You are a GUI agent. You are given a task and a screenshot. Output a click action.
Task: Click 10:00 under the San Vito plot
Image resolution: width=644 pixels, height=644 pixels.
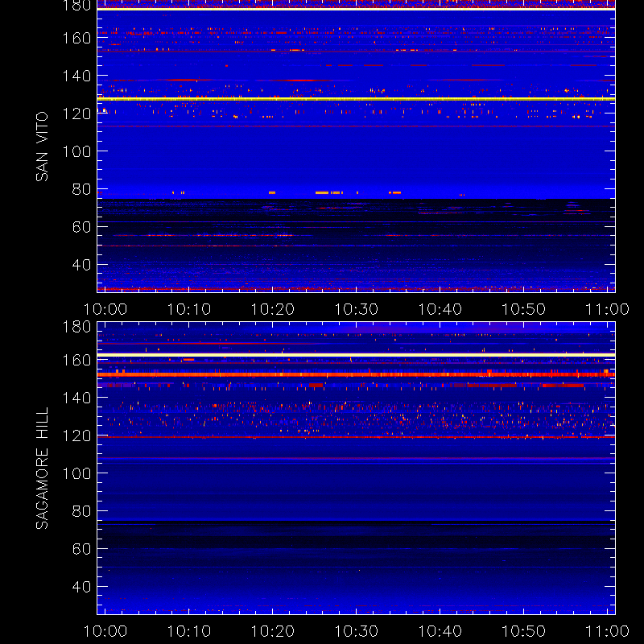(105, 309)
